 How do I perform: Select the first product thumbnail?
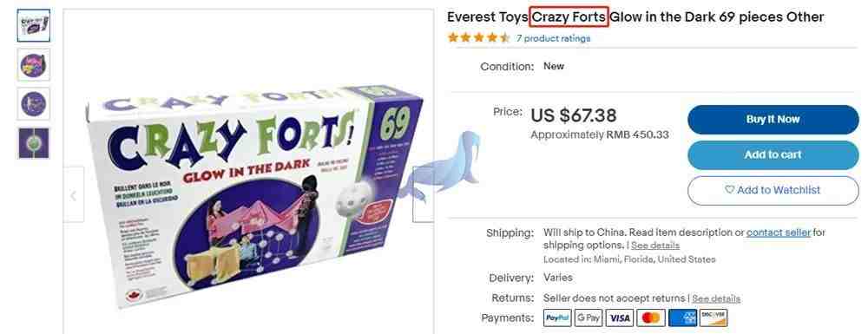tap(34, 25)
